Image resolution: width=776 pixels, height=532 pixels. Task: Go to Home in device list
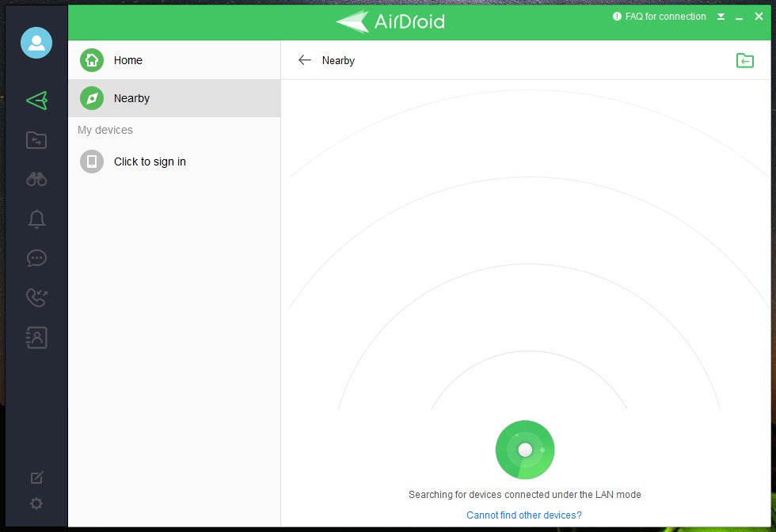pos(174,60)
